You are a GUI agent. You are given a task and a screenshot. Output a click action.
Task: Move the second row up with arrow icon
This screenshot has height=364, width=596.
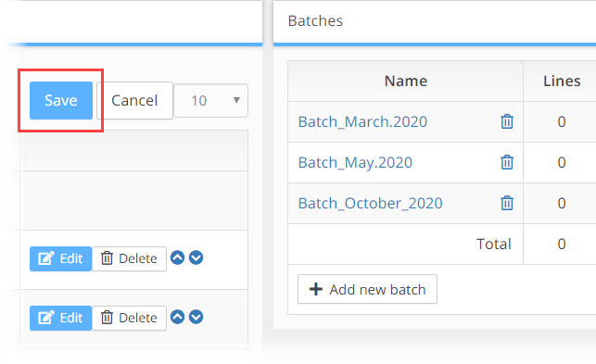[178, 317]
